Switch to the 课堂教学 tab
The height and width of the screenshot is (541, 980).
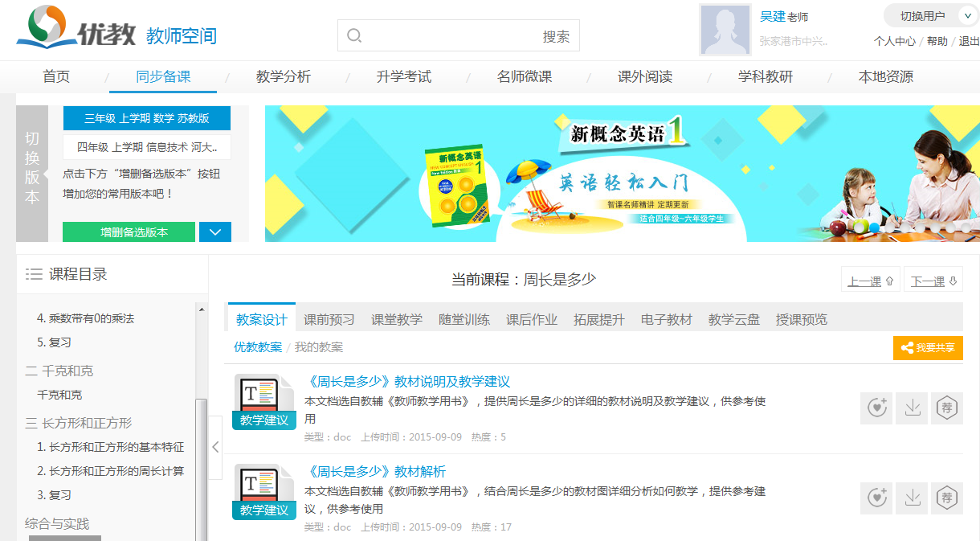pos(396,319)
